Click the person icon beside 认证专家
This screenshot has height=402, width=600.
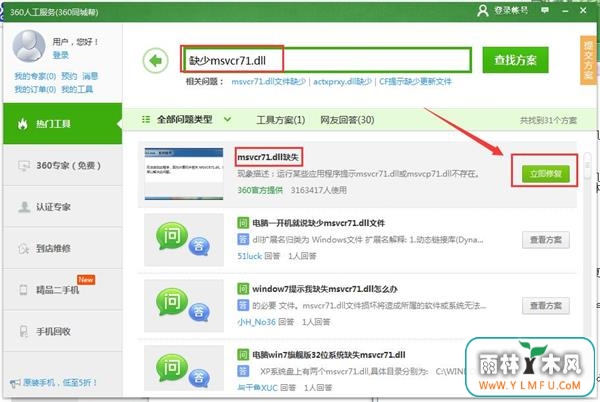pyautogui.click(x=24, y=207)
